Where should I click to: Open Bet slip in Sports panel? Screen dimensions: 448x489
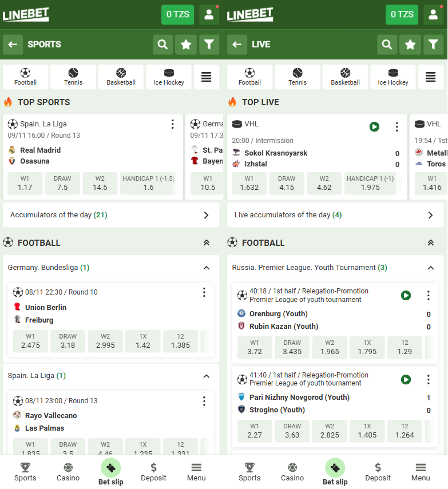click(111, 472)
